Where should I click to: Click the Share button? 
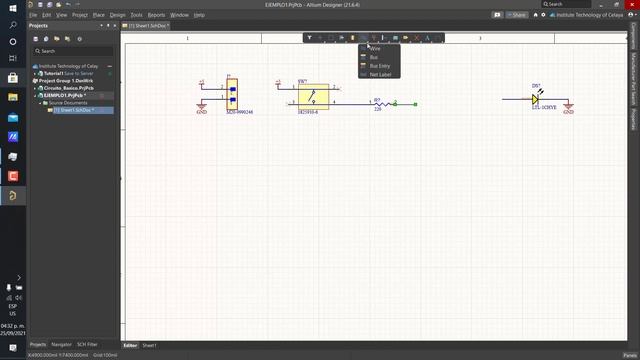click(x=517, y=15)
